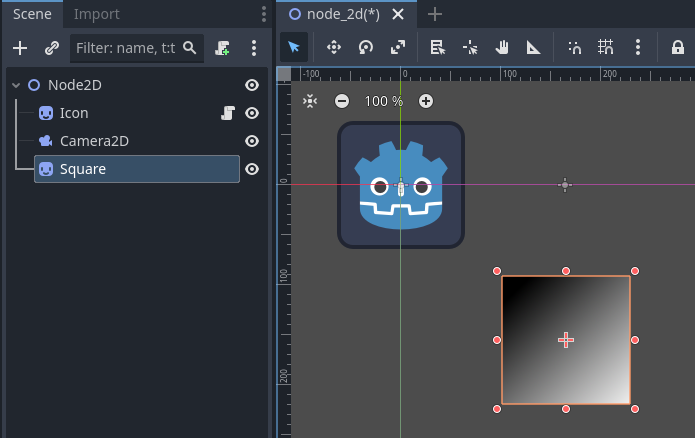Click the Square's top-left resize handle

[497, 271]
